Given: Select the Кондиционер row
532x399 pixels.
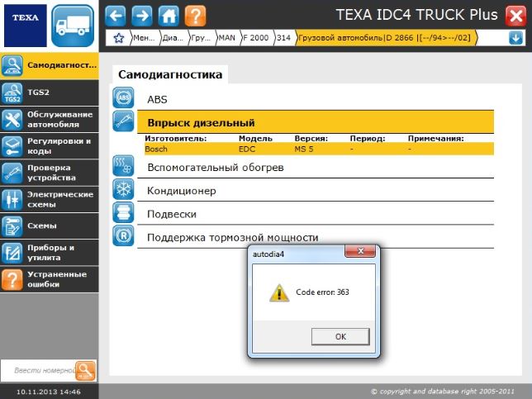Looking at the screenshot, I should coord(316,191).
